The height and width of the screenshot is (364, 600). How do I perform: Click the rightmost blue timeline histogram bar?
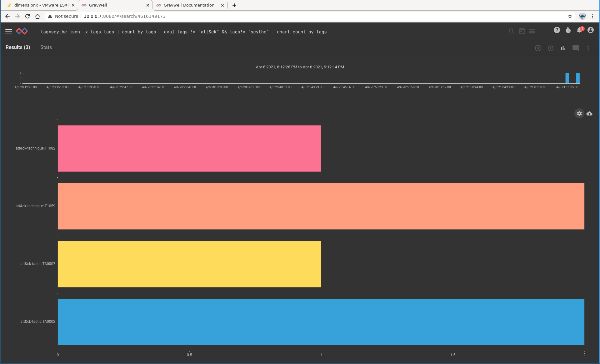point(578,78)
